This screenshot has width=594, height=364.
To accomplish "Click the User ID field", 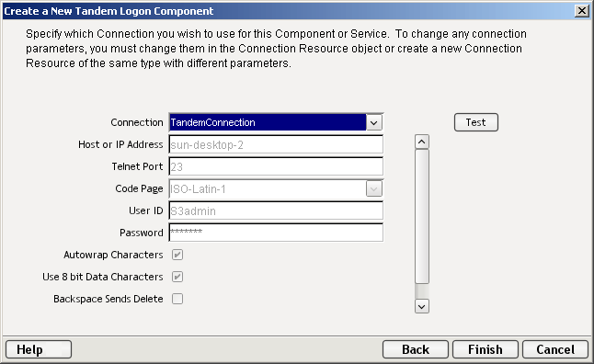I will [x=276, y=210].
